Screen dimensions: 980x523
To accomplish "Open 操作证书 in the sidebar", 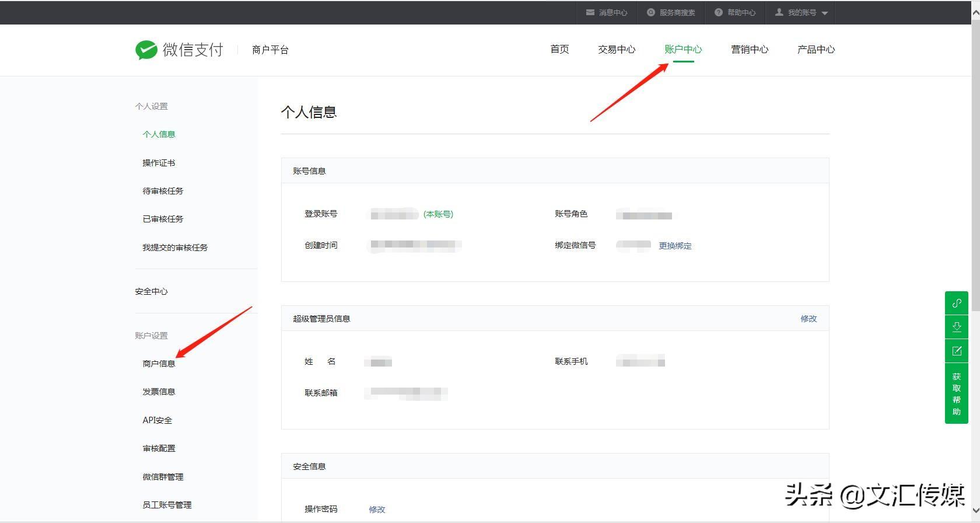I will pyautogui.click(x=159, y=163).
